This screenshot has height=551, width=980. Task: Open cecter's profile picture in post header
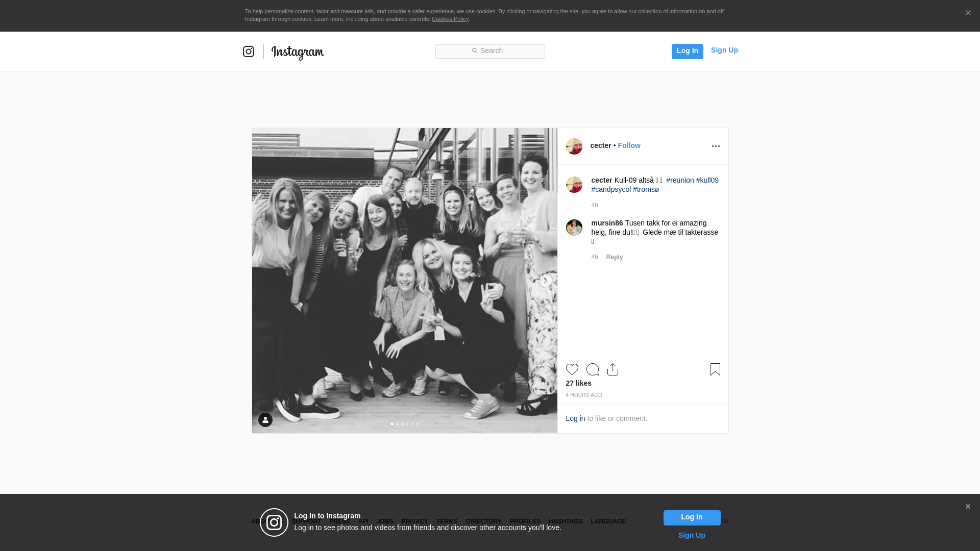pyautogui.click(x=574, y=146)
